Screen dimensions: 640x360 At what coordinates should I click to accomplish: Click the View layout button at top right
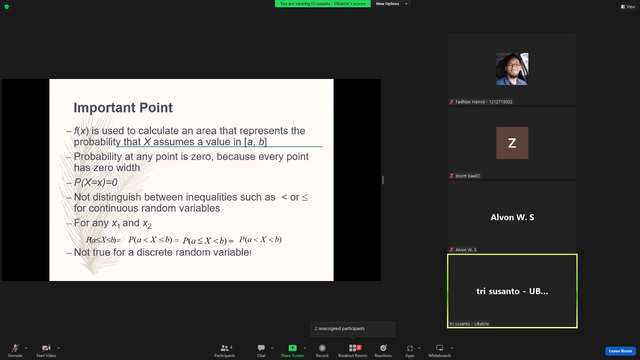(628, 7)
